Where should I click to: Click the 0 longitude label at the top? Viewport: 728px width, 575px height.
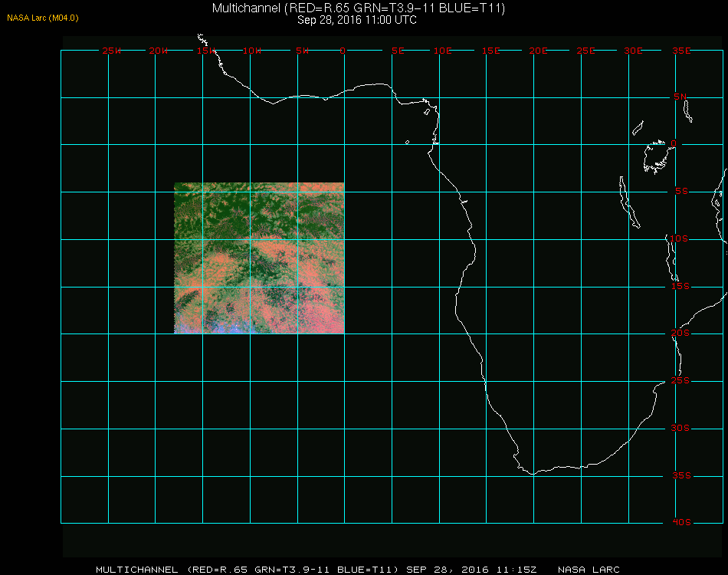[343, 51]
